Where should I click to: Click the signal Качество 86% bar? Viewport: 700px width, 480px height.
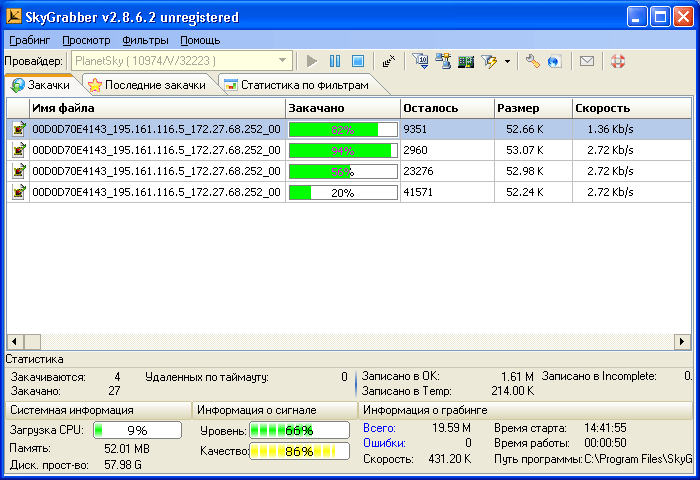pos(299,451)
